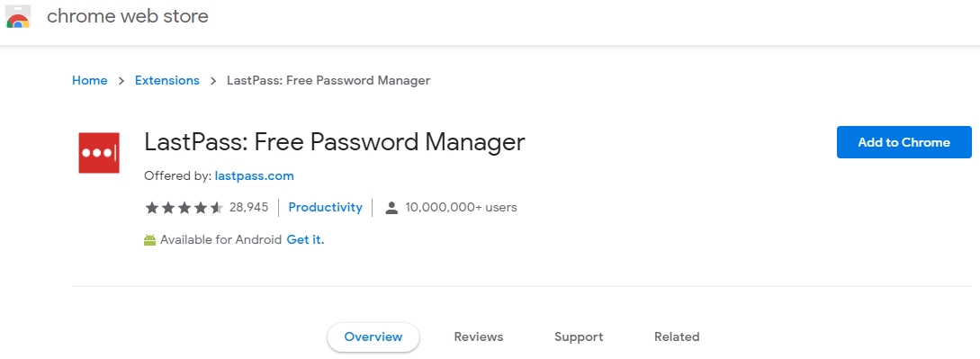Open the Productivity category link
This screenshot has height=359, width=980.
pos(325,207)
